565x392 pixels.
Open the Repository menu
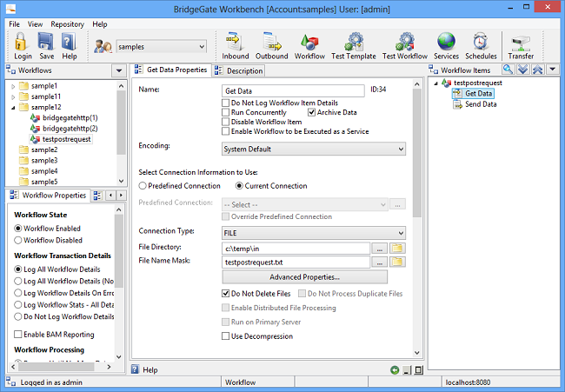pyautogui.click(x=68, y=24)
